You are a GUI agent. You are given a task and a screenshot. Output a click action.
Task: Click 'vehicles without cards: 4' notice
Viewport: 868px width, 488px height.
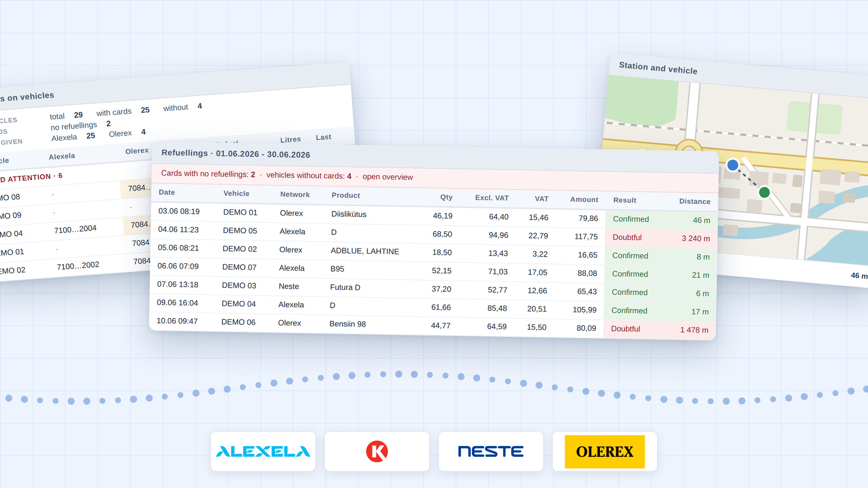pyautogui.click(x=309, y=175)
